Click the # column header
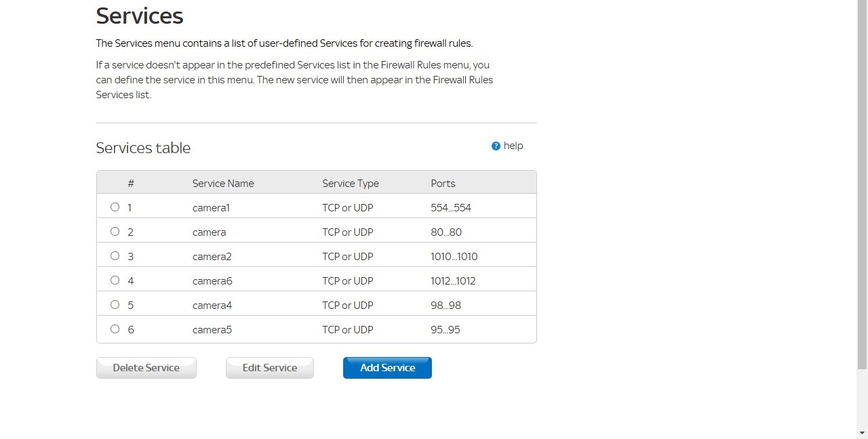The image size is (868, 439). tap(131, 183)
